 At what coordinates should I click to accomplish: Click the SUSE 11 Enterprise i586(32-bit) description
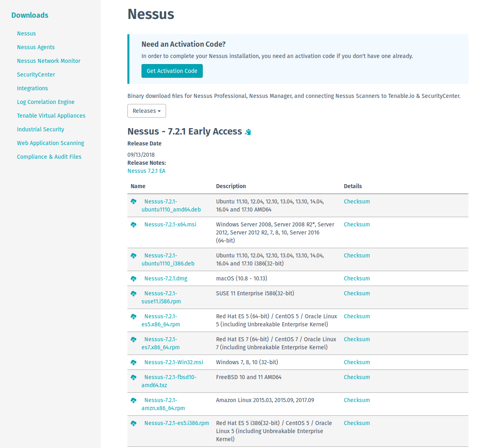coord(255,293)
